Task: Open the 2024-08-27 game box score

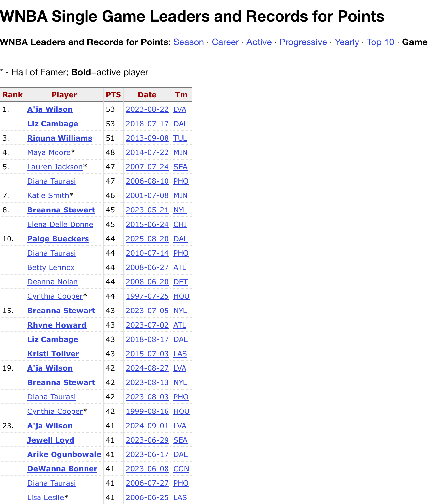Action: coord(147,368)
